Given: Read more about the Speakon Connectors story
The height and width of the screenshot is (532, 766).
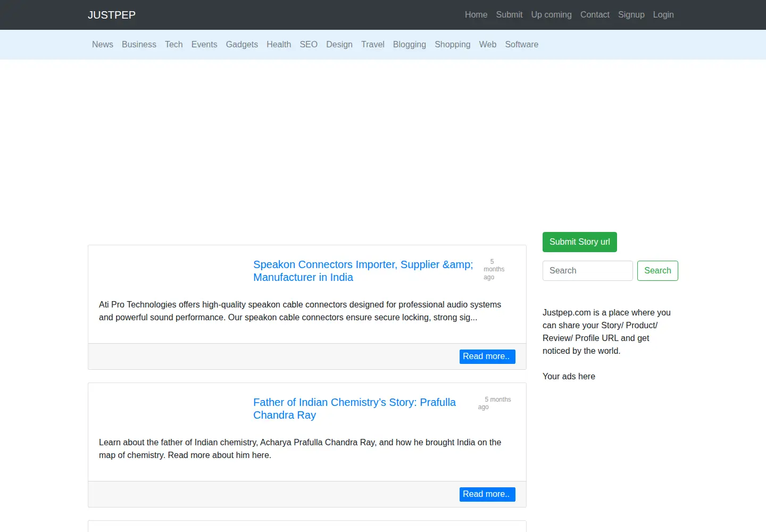Looking at the screenshot, I should pyautogui.click(x=487, y=356).
